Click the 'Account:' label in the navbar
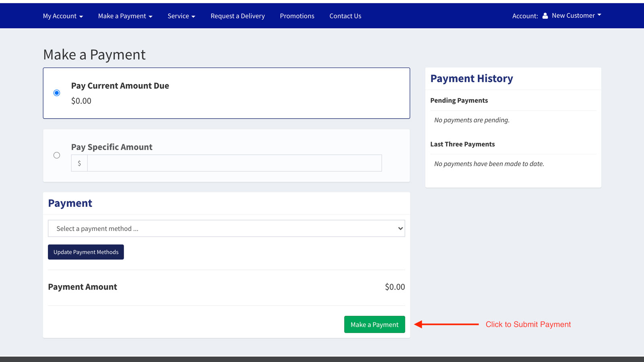Image resolution: width=644 pixels, height=362 pixels. pos(525,16)
